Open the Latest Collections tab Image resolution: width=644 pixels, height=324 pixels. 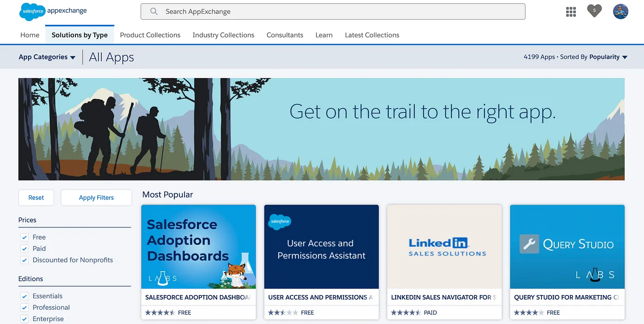pos(372,35)
